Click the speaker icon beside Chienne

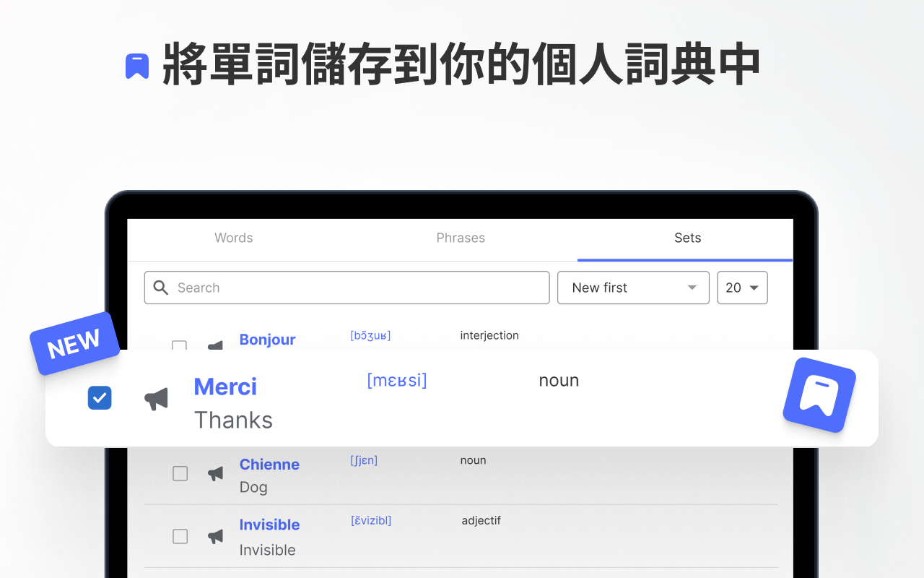click(x=214, y=473)
